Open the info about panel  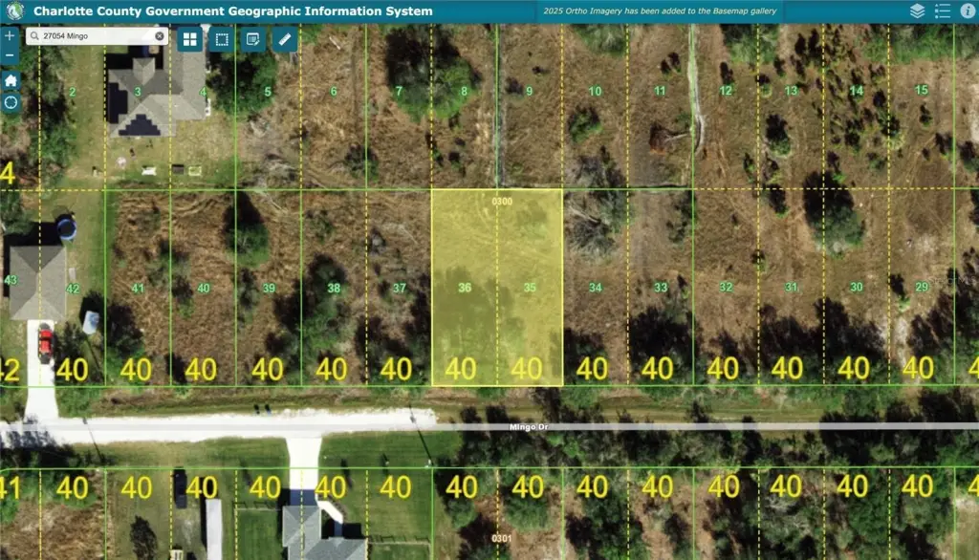coord(967,11)
